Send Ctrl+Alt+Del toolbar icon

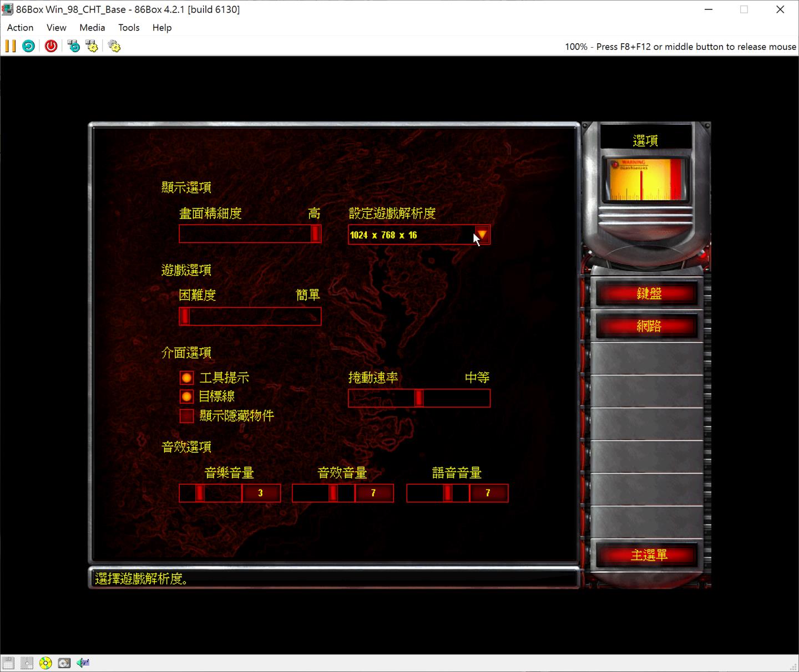point(74,46)
